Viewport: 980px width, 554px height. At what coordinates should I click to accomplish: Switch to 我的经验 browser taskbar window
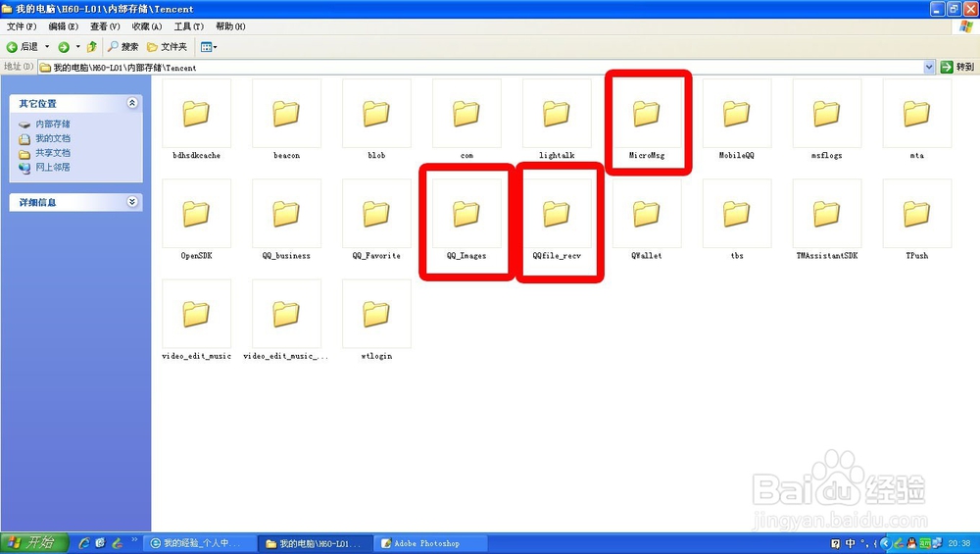200,543
